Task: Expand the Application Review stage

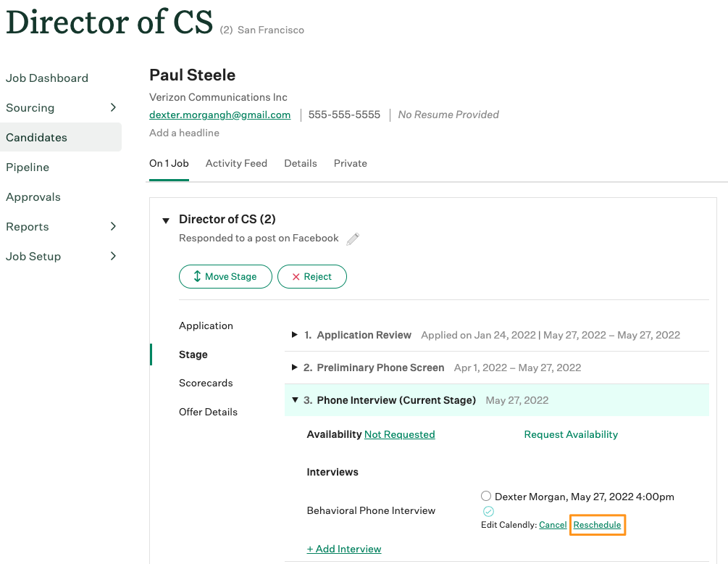Action: point(295,335)
